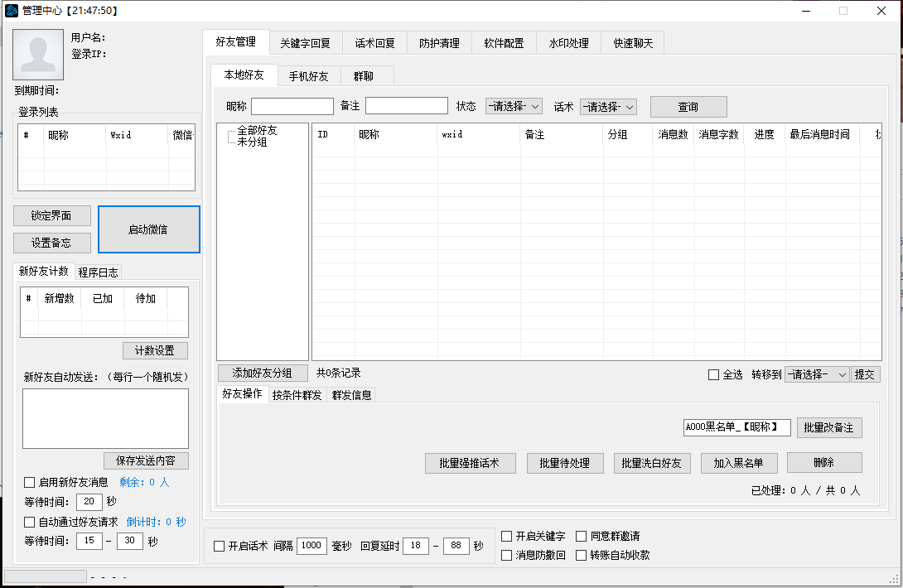Switch to 新好友计数 tab
The width and height of the screenshot is (903, 588).
(x=43, y=271)
